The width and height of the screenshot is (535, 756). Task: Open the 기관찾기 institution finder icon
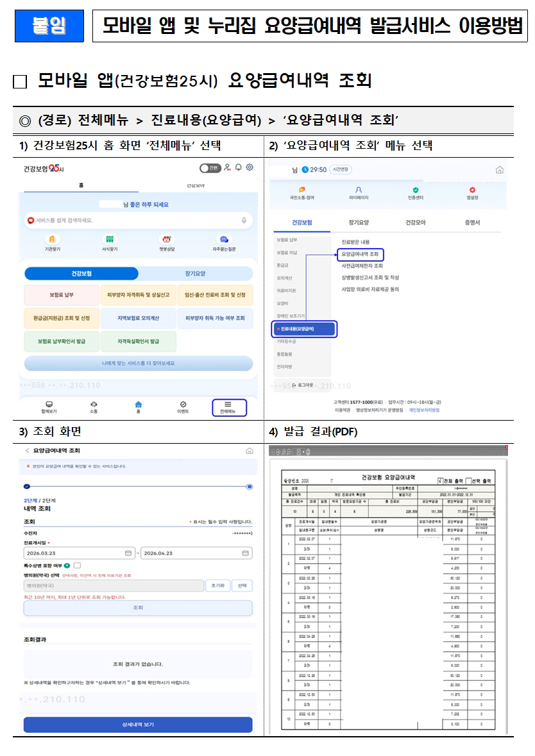click(52, 239)
